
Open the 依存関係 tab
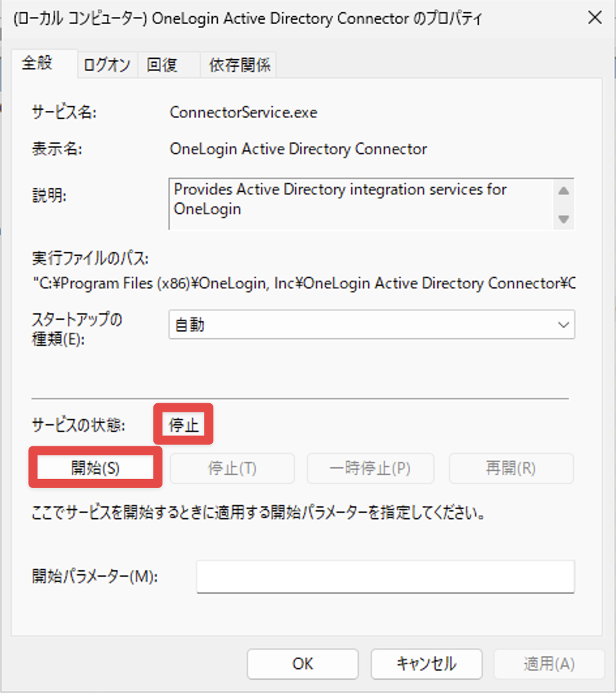tap(239, 65)
